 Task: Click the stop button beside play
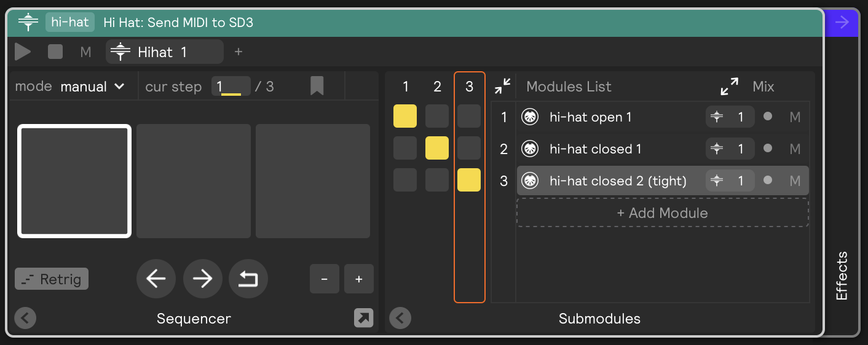(x=55, y=52)
